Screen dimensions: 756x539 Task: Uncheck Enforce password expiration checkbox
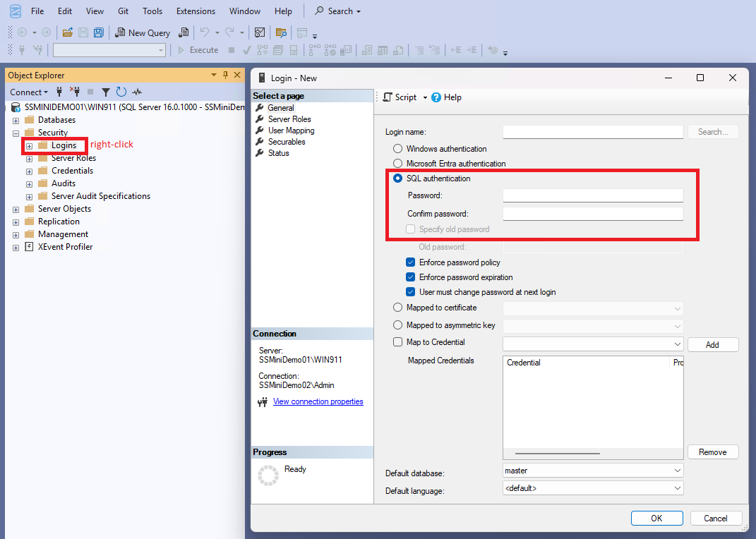point(410,277)
